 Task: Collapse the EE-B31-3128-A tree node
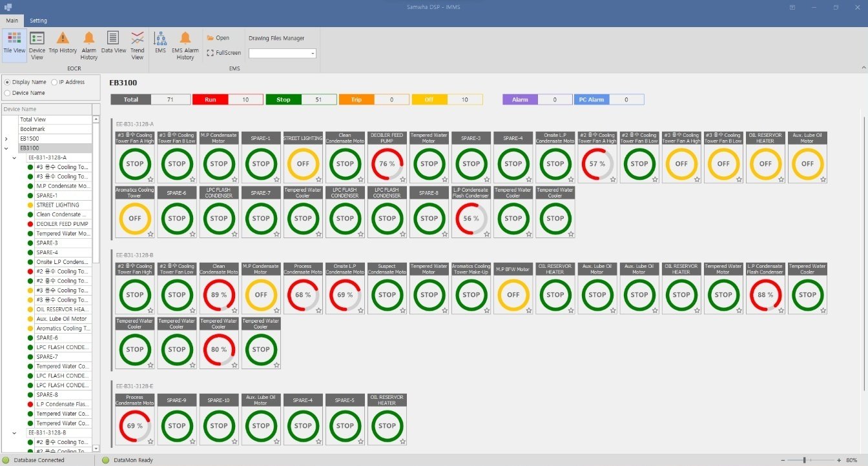pyautogui.click(x=14, y=157)
